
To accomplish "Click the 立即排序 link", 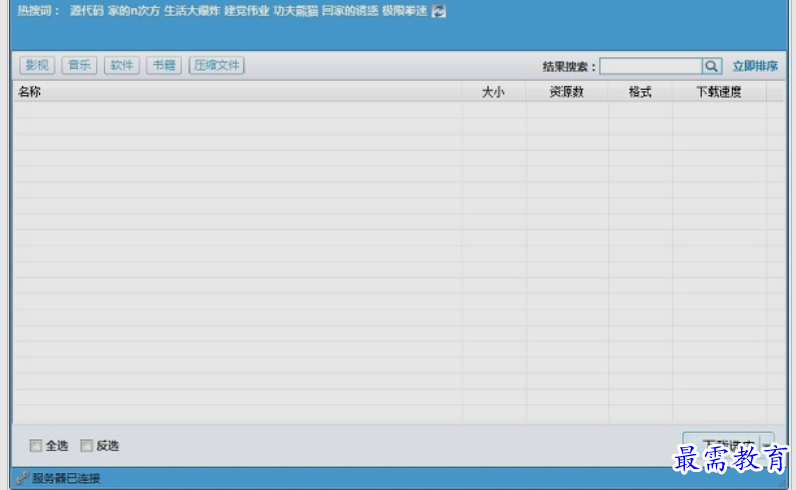I will click(x=755, y=66).
